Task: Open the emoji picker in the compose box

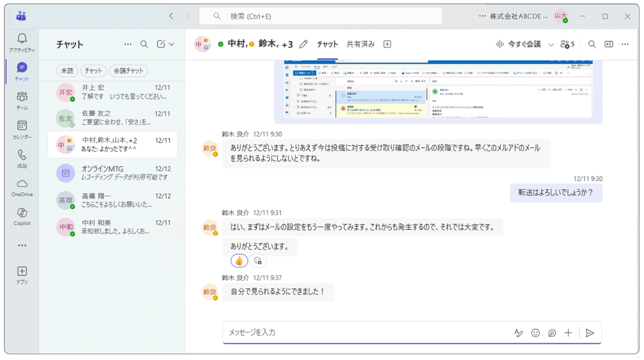Action: [x=535, y=333]
